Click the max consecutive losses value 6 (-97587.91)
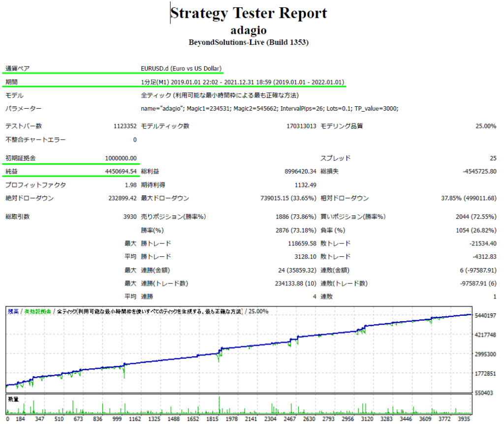 [478, 270]
